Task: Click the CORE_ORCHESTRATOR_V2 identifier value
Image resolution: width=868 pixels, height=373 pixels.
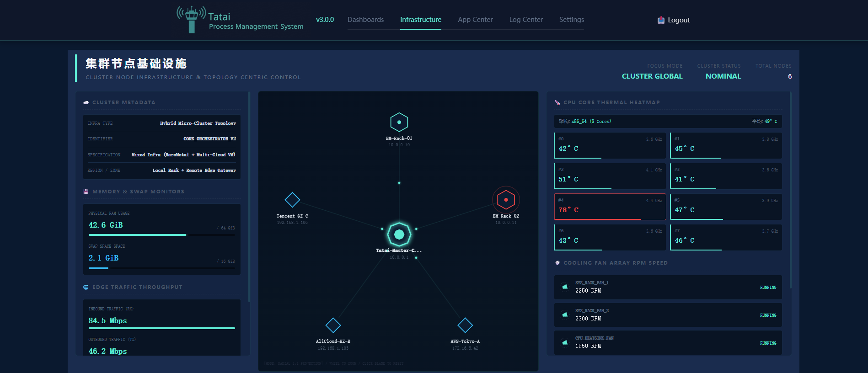Action: tap(210, 139)
